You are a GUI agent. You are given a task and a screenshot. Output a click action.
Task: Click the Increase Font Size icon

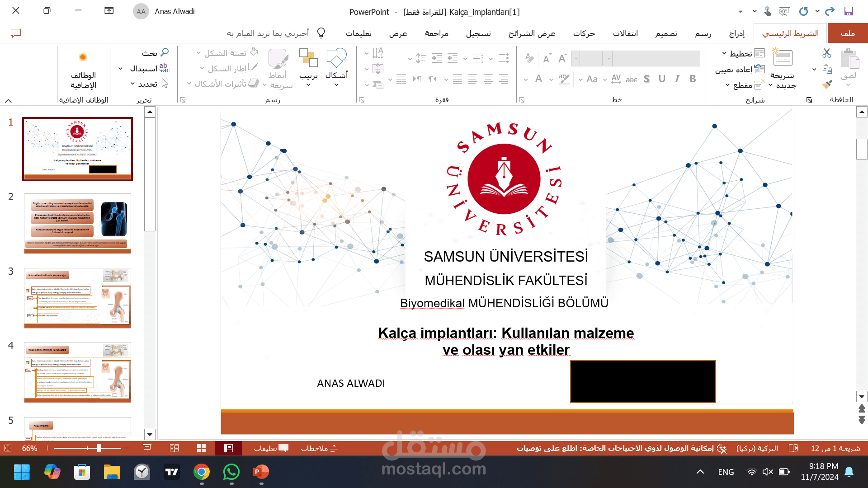[562, 58]
